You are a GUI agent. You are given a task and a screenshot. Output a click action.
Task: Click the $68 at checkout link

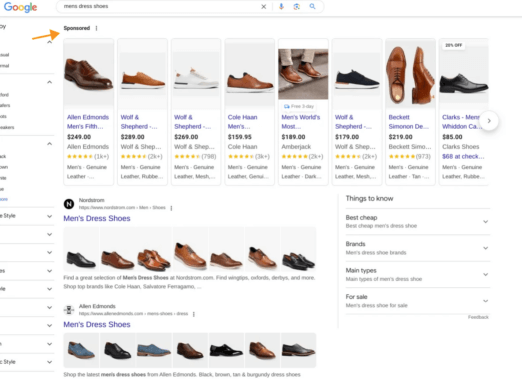(463, 156)
